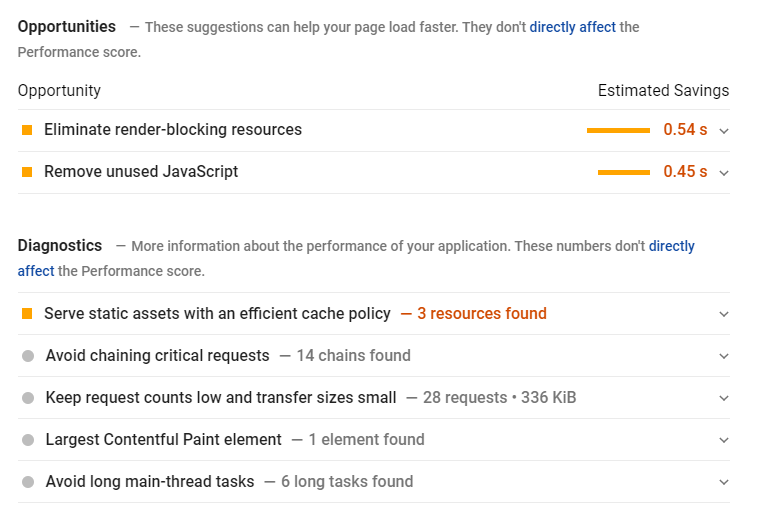Click gray circle icon beside Avoid chaining critical requests
The image size is (757, 524).
28,356
